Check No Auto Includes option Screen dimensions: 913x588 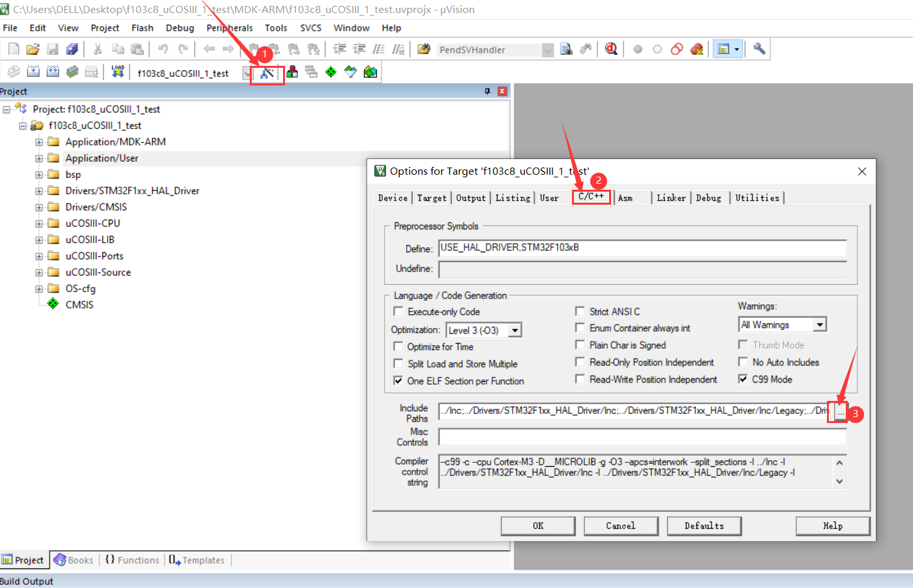point(743,361)
